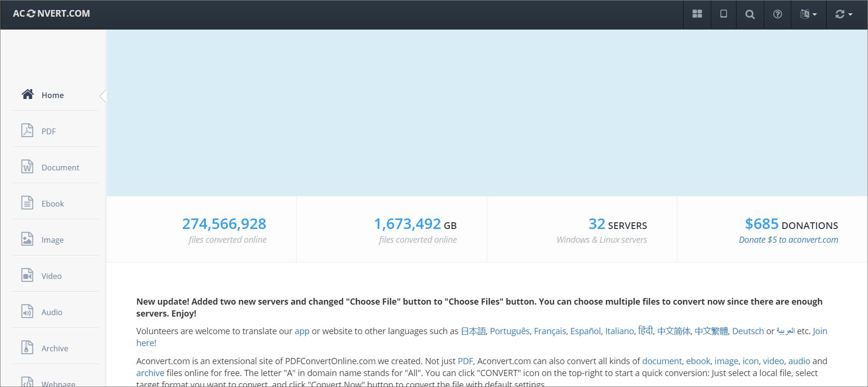
Task: Follow the 'document' link in description
Action: coord(662,361)
